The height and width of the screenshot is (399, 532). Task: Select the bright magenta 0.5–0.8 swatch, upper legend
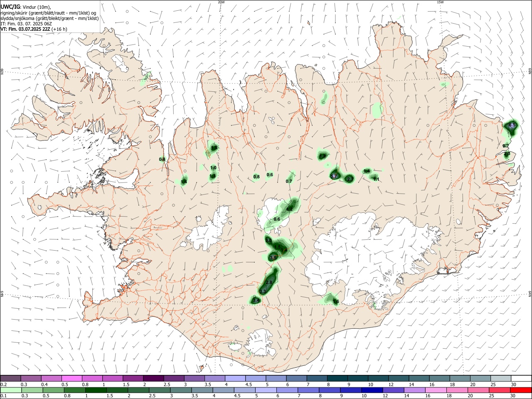click(72, 378)
